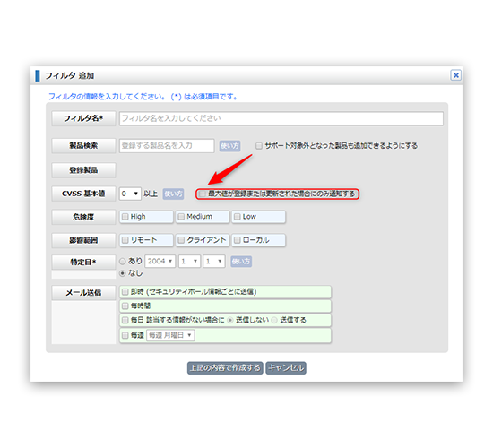The width and height of the screenshot is (493, 448).
Task: Enable the High severity checkbox
Action: 125,217
